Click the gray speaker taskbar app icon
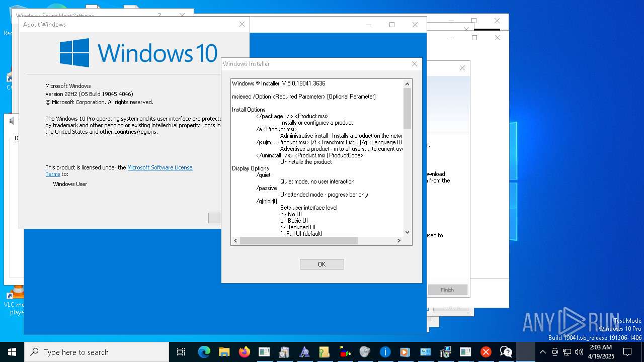This screenshot has width=644, height=362. [x=365, y=352]
